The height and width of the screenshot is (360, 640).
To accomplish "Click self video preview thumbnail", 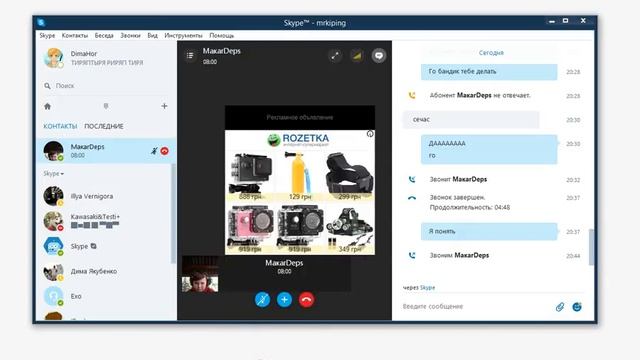I will (200, 274).
